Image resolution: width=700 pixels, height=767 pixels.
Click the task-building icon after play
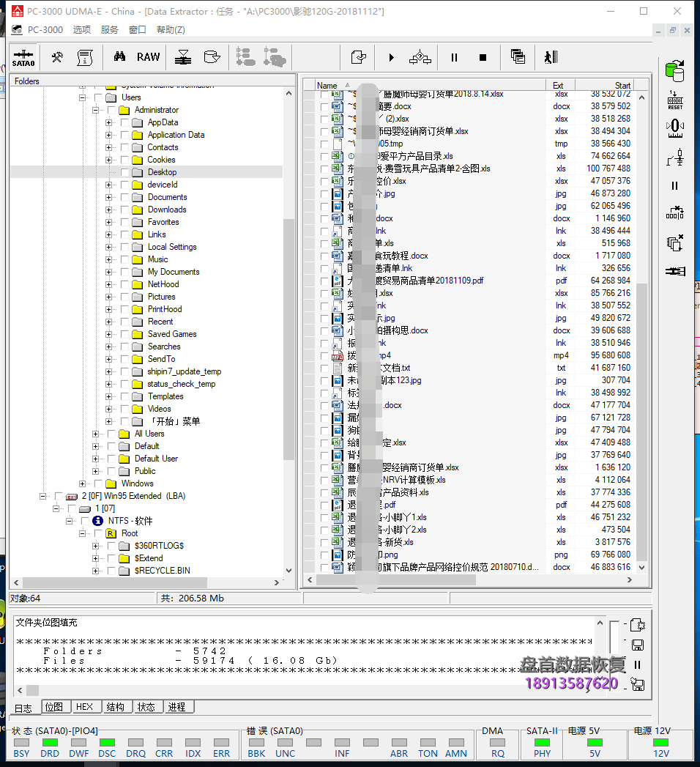coord(420,58)
